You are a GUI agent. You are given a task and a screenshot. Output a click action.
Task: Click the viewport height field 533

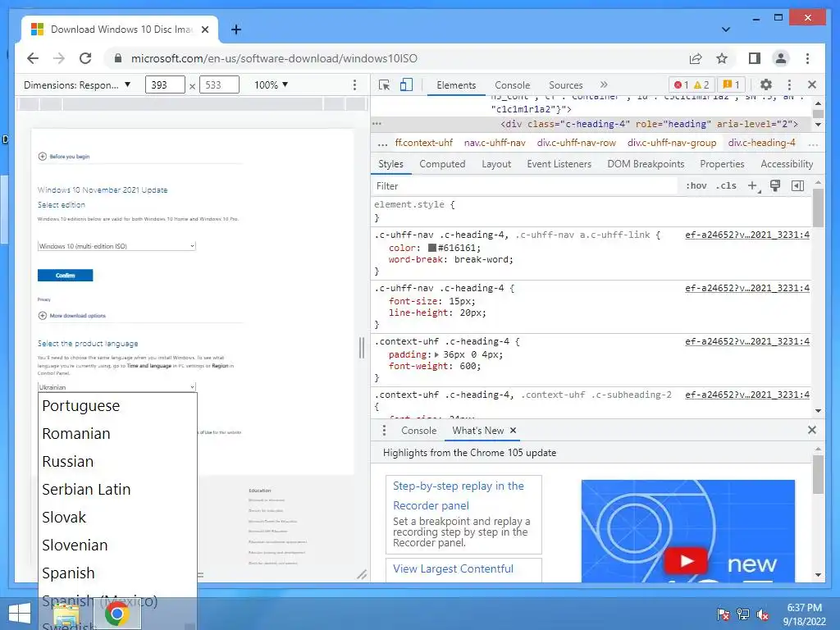[x=218, y=84]
